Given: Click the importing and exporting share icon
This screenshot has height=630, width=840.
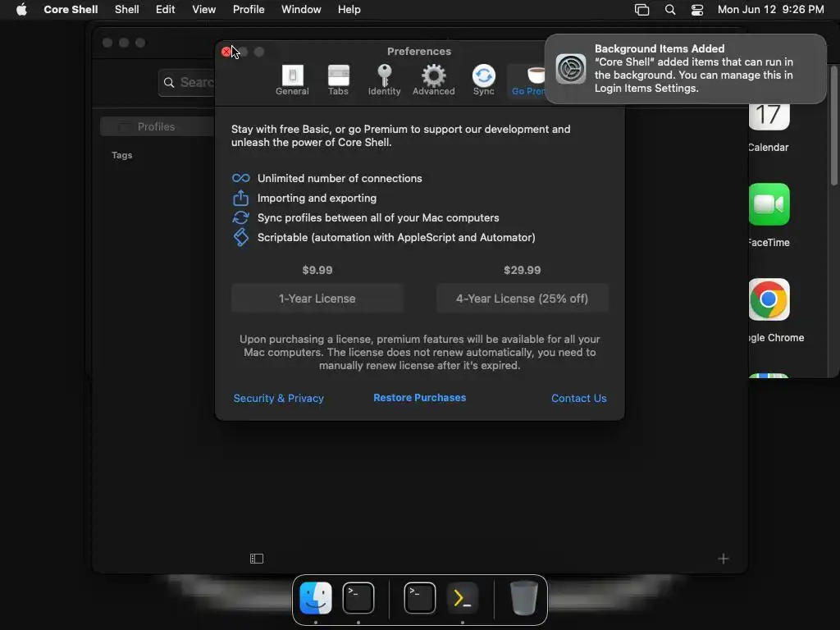Looking at the screenshot, I should point(240,198).
